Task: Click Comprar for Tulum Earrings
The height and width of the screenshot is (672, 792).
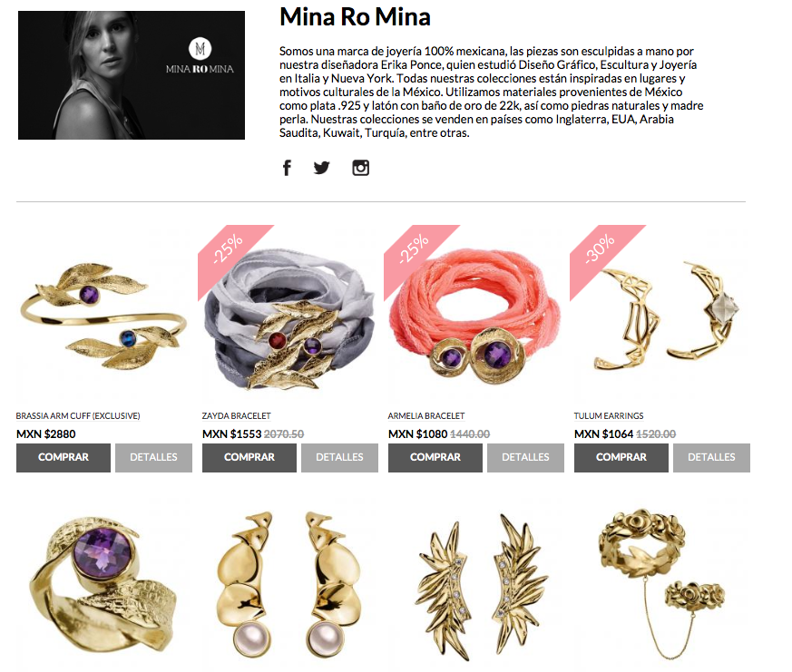Action: pyautogui.click(x=621, y=457)
